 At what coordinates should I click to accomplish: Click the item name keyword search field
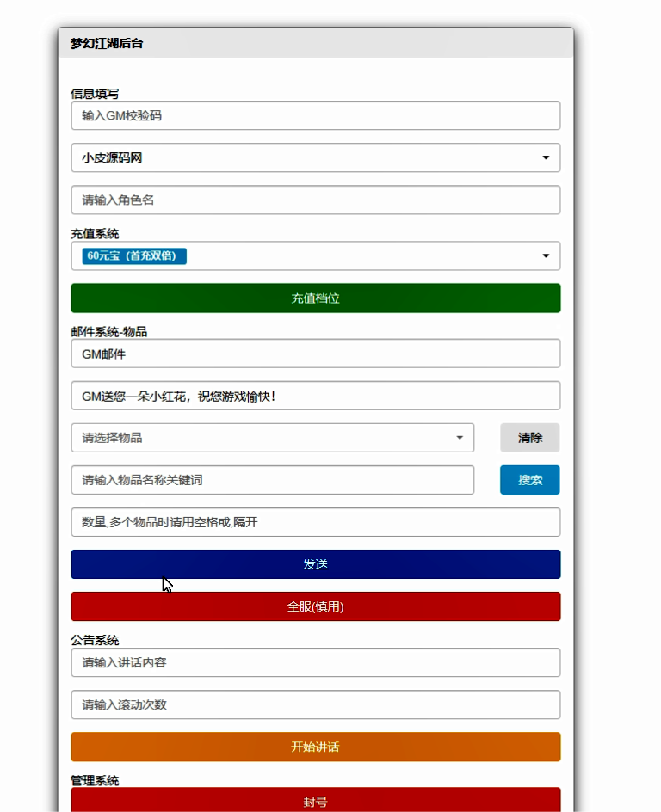click(273, 480)
